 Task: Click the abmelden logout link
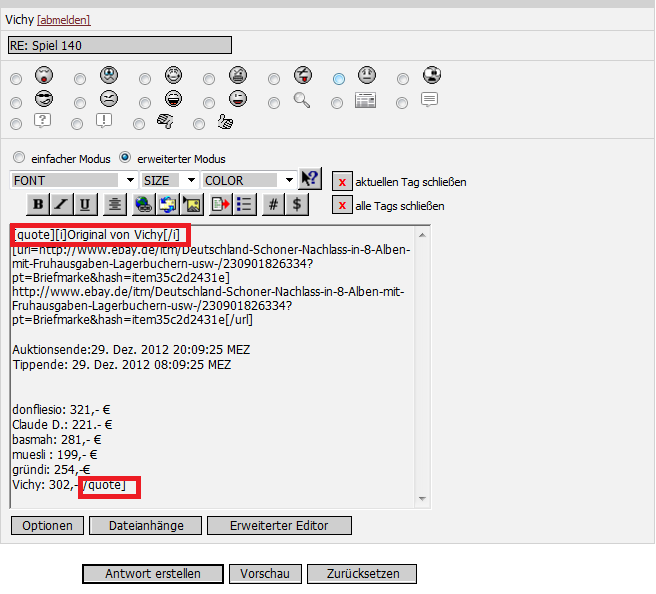click(64, 19)
